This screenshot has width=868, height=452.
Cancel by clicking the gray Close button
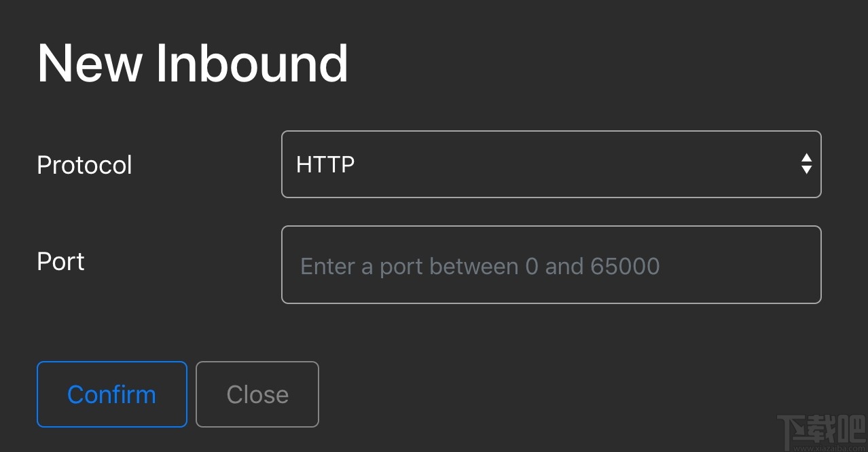(x=257, y=394)
